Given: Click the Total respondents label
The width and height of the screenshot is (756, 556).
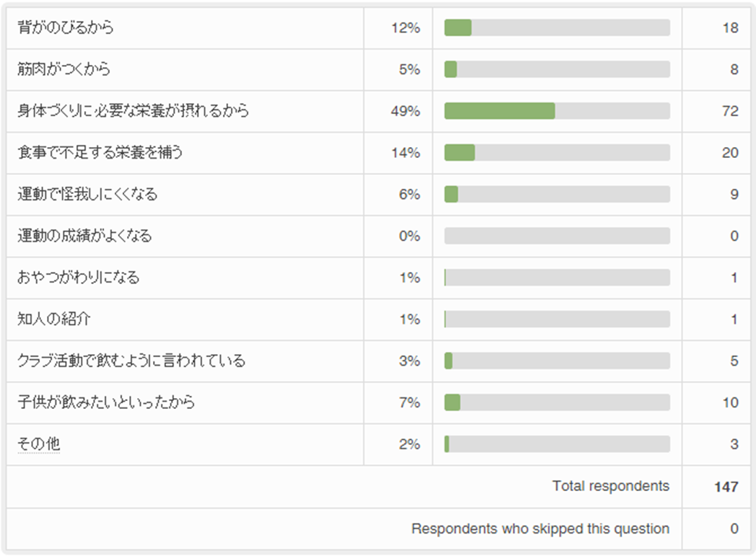Looking at the screenshot, I should pyautogui.click(x=610, y=486).
